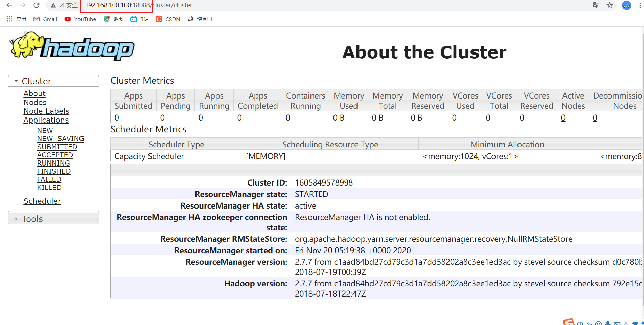Screen dimensions: 644x325
Task: Click the NullRMStateStore class name value
Action: coord(434,239)
